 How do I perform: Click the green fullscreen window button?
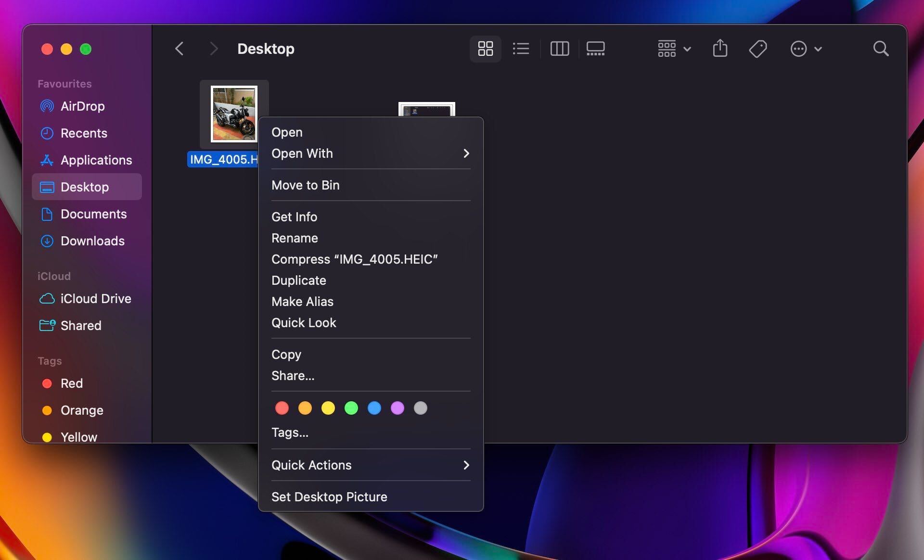[86, 49]
